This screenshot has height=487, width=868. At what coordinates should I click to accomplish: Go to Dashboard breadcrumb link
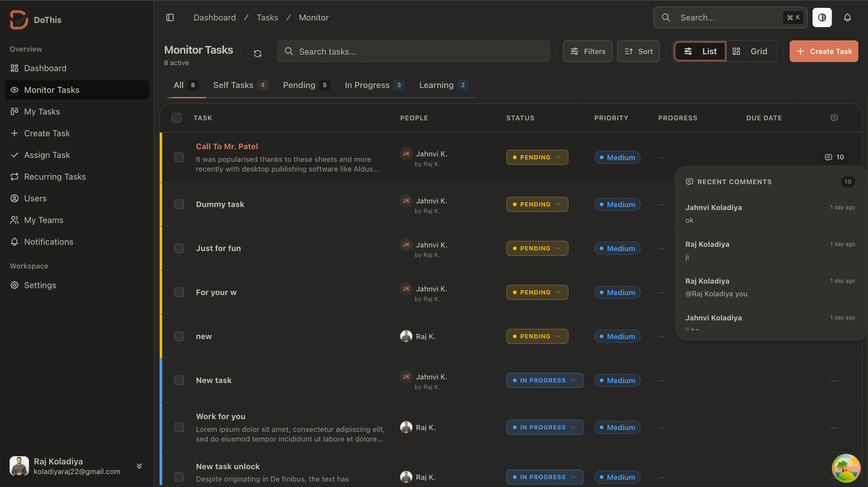[215, 17]
